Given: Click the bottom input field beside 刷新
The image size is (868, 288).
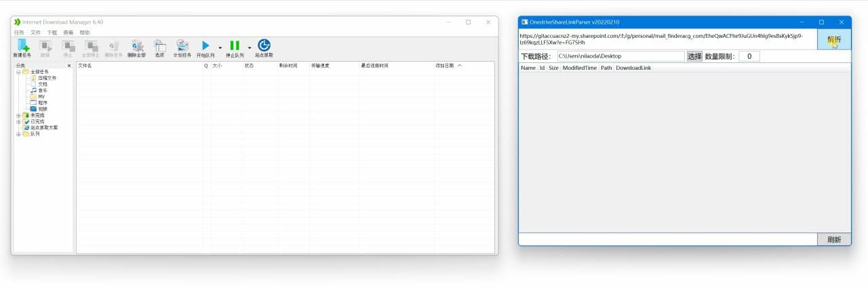Looking at the screenshot, I should (x=668, y=239).
